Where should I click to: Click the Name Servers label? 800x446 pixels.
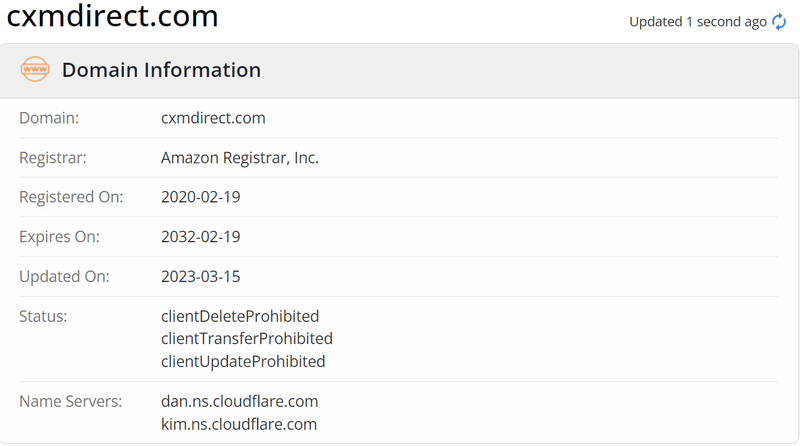pos(70,402)
